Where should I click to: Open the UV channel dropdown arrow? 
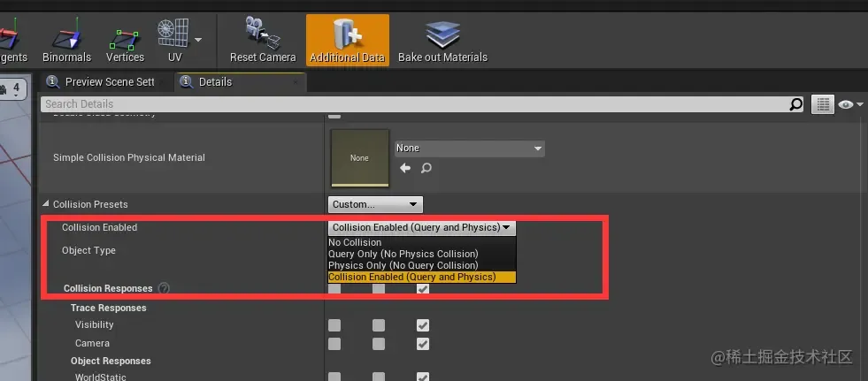coord(198,40)
